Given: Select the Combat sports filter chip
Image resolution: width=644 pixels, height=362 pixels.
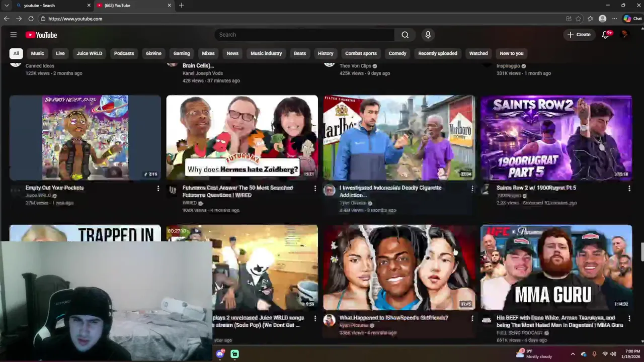Looking at the screenshot, I should 361,53.
